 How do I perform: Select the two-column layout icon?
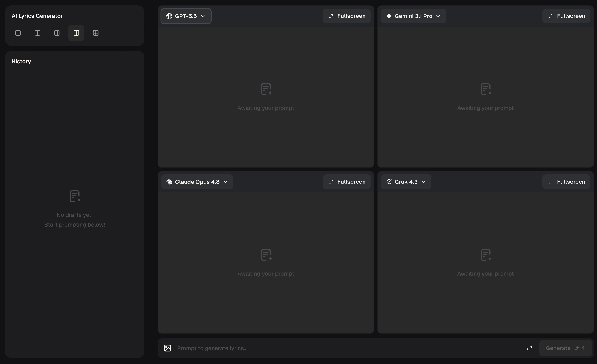click(x=37, y=33)
